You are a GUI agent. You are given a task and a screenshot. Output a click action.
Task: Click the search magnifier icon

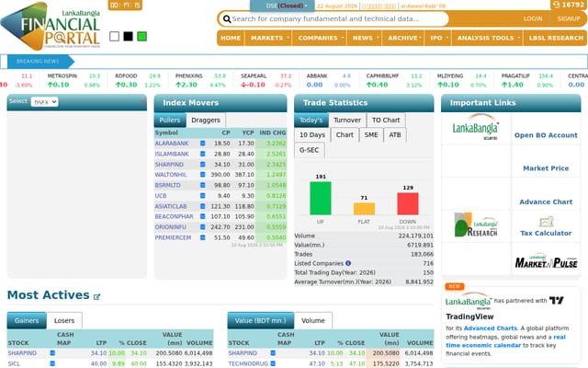(x=227, y=18)
